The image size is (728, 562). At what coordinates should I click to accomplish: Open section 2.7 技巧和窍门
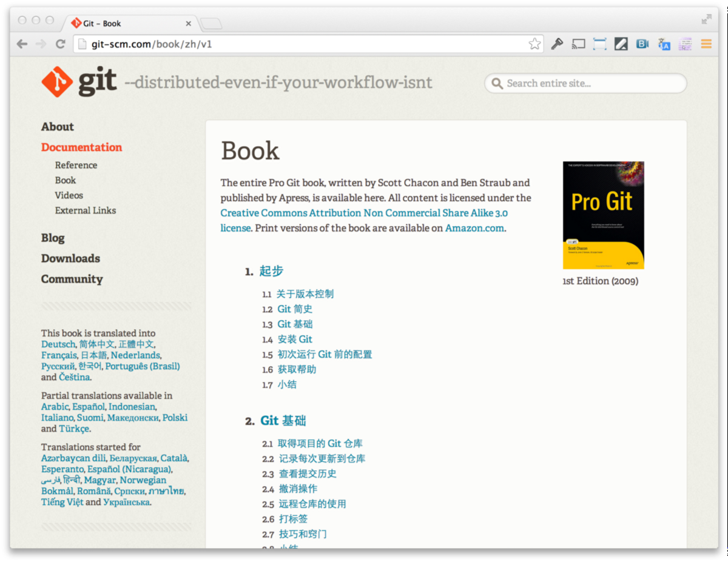click(x=303, y=534)
